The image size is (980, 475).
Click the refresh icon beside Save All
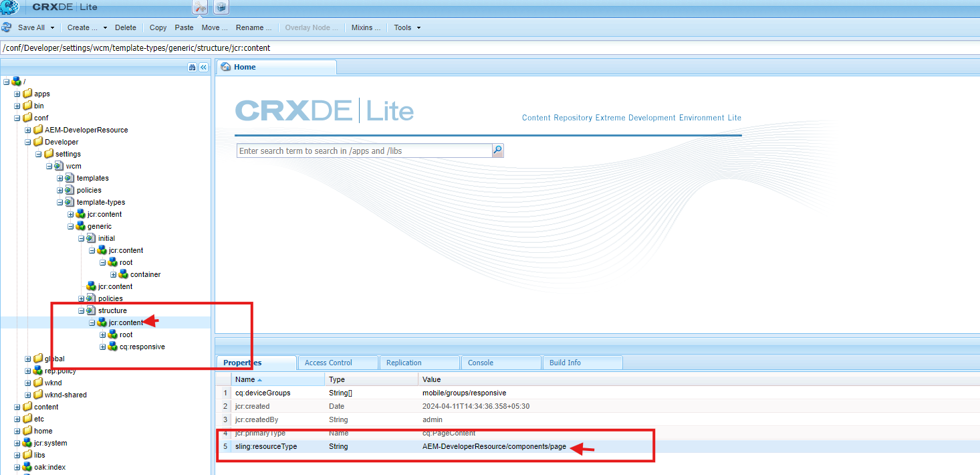coord(7,27)
